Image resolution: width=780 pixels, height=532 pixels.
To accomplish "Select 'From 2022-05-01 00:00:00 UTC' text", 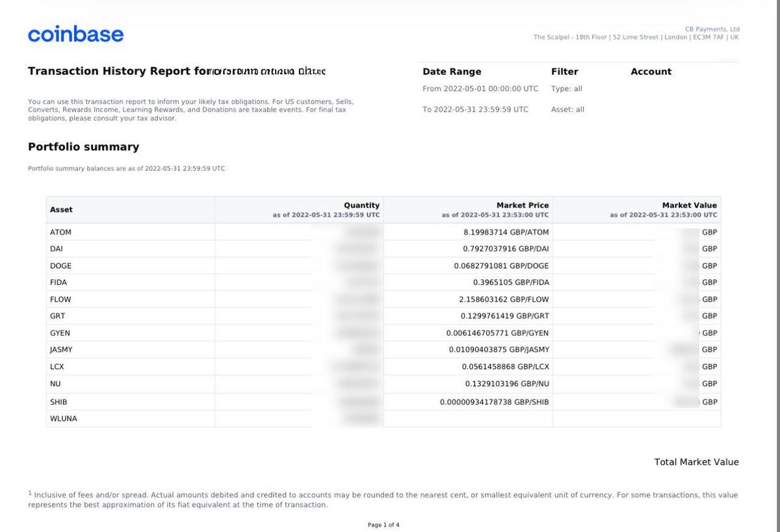I will 480,88.
